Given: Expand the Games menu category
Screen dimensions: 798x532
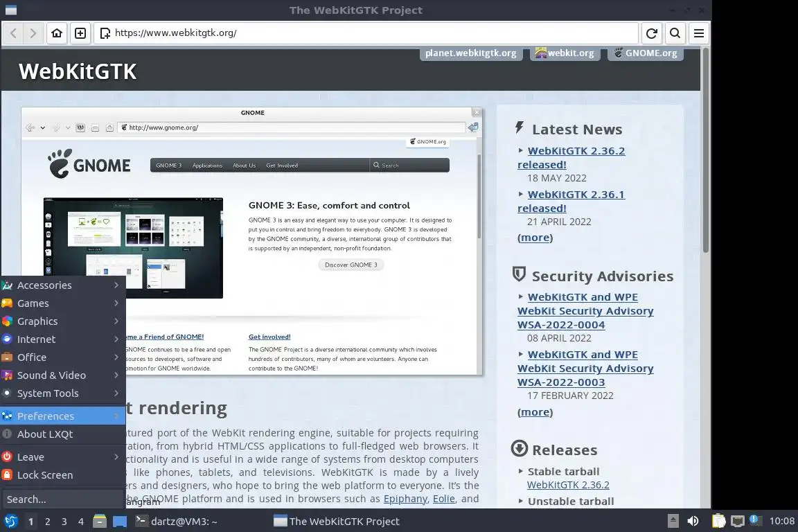Looking at the screenshot, I should [x=62, y=303].
